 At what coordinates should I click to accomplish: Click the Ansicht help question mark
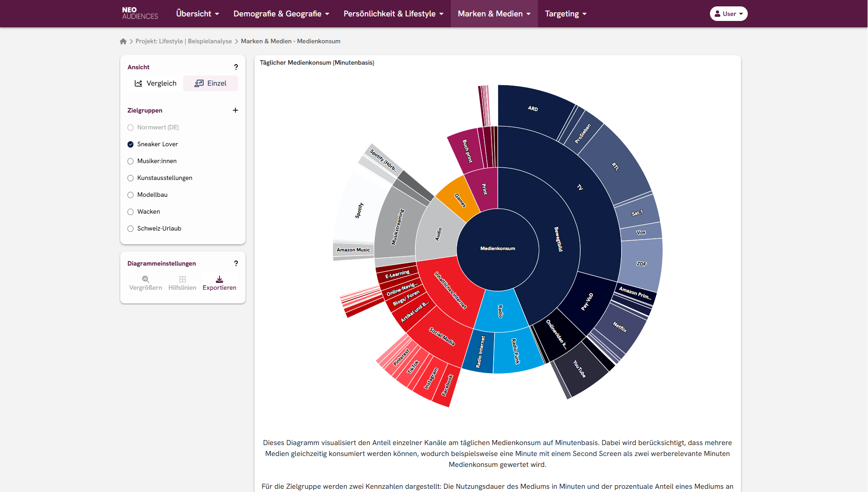point(236,67)
